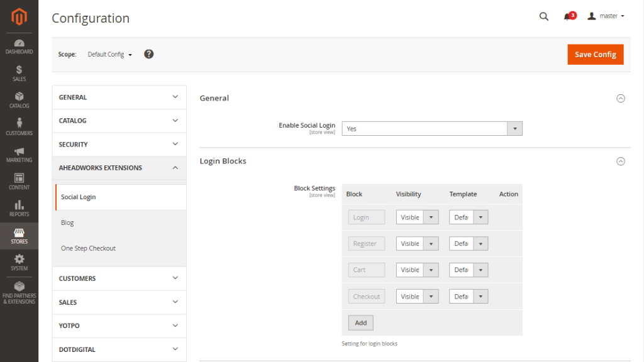644x362 pixels.
Task: Open the Default Config scope switcher
Action: point(109,54)
